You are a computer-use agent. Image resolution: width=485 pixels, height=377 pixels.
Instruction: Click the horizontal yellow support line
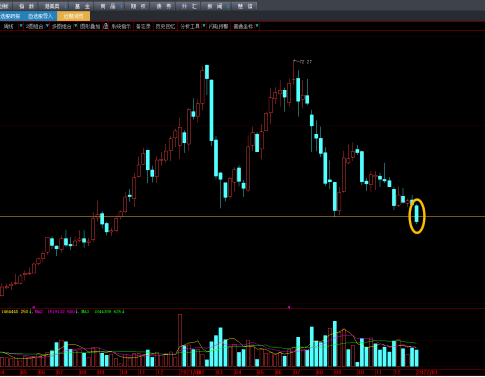[x=242, y=217]
